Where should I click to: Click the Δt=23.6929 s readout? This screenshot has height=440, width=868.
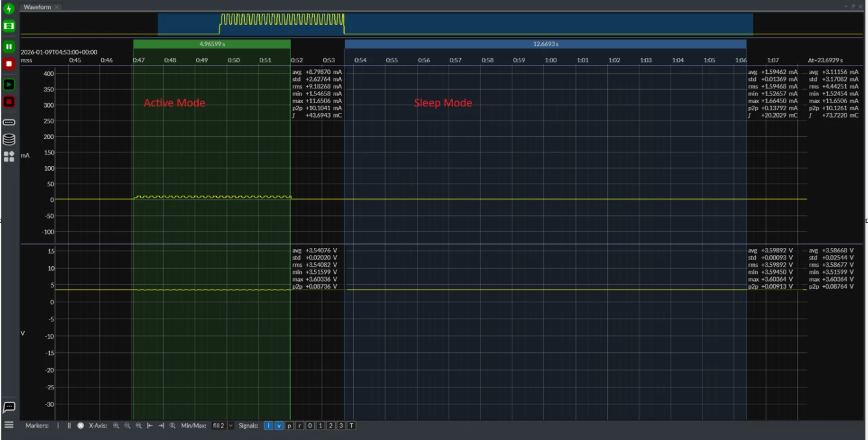tap(825, 60)
